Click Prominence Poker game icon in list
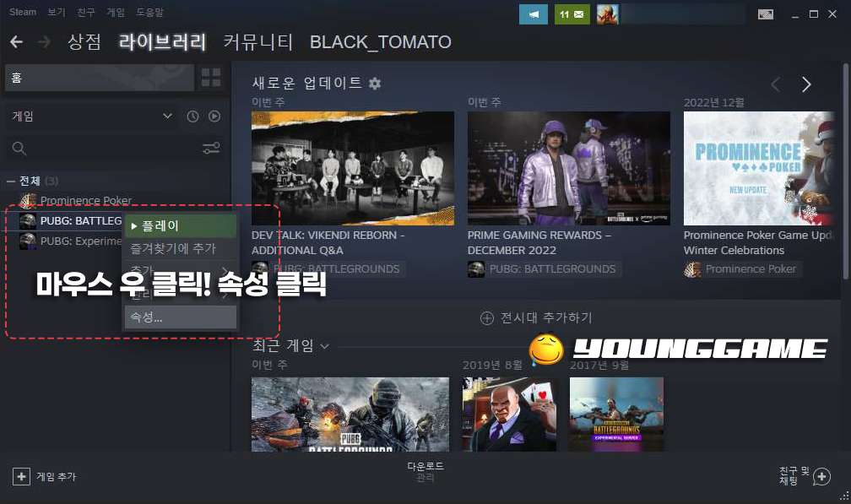 [28, 201]
